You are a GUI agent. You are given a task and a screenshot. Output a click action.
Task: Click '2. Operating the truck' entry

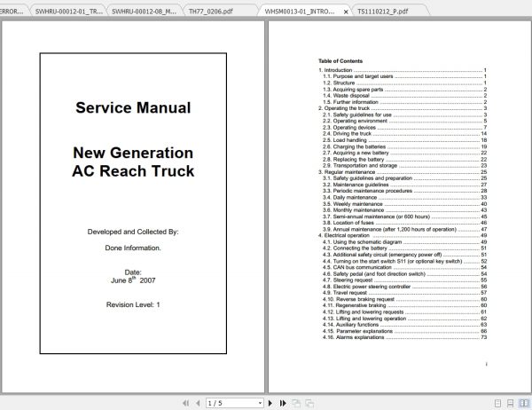pos(403,108)
